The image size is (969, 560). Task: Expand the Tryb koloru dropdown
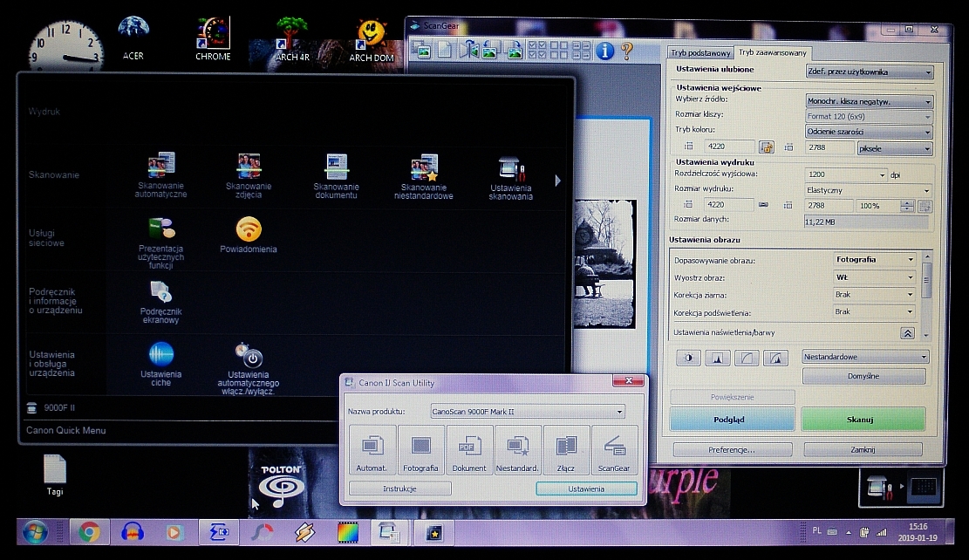[869, 132]
